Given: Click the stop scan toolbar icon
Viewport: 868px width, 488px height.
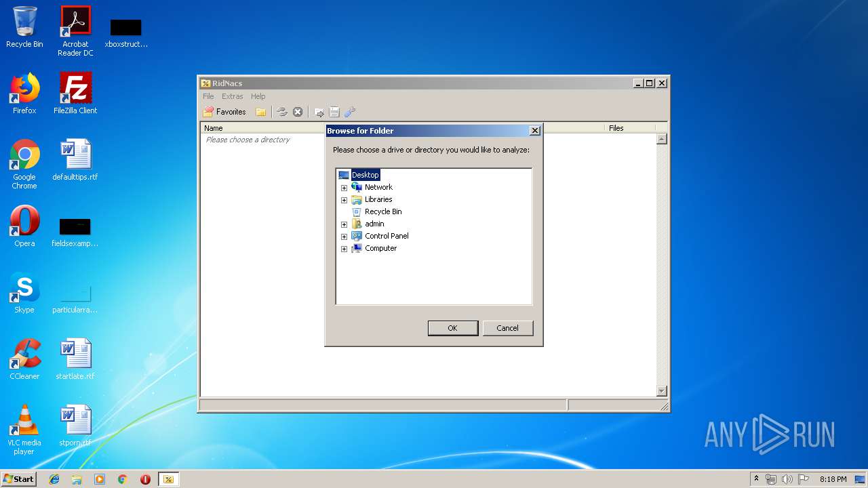Looking at the screenshot, I should pyautogui.click(x=298, y=112).
